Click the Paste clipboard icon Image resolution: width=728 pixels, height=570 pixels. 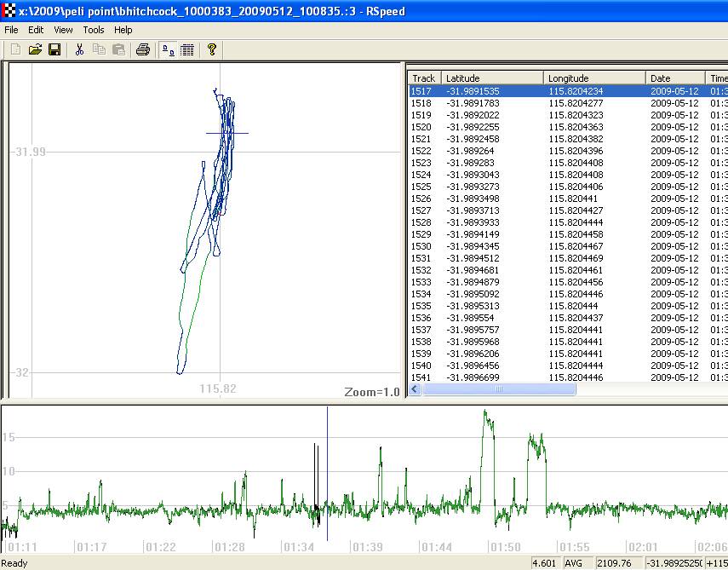(x=118, y=50)
